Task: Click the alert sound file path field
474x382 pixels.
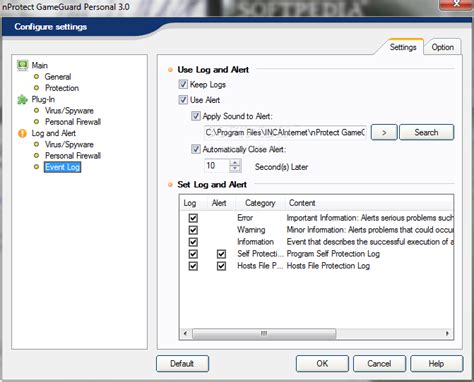Action: [285, 133]
